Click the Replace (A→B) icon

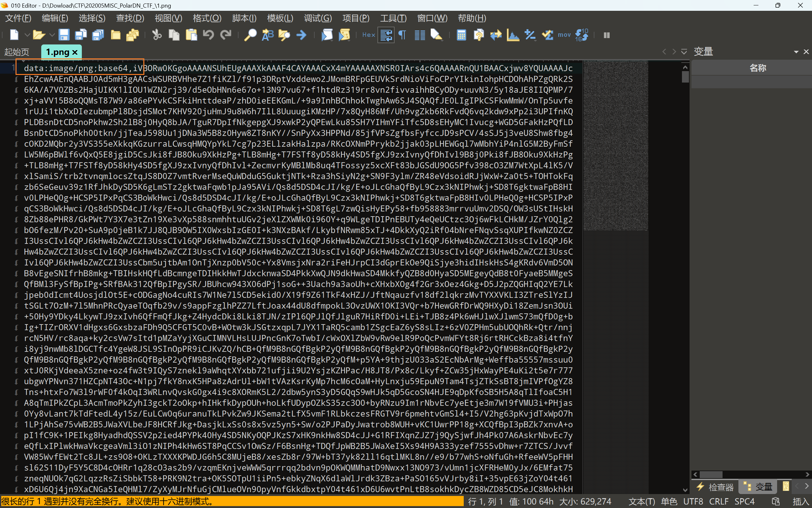click(267, 35)
